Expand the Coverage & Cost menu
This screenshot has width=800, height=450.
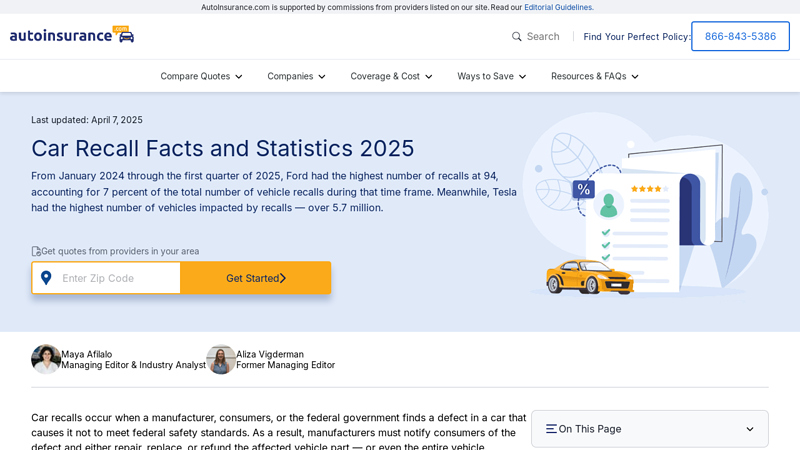391,76
